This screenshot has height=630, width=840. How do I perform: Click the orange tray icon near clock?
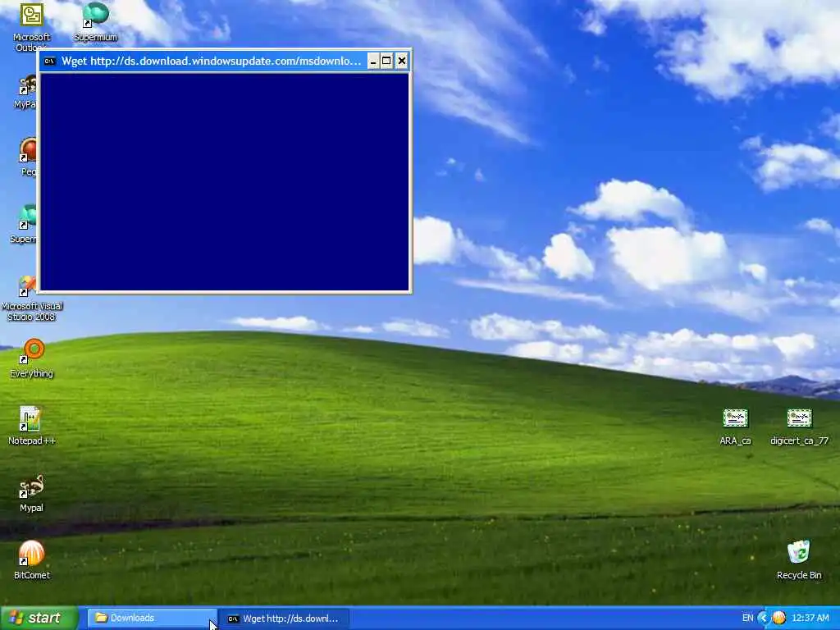[x=778, y=619]
